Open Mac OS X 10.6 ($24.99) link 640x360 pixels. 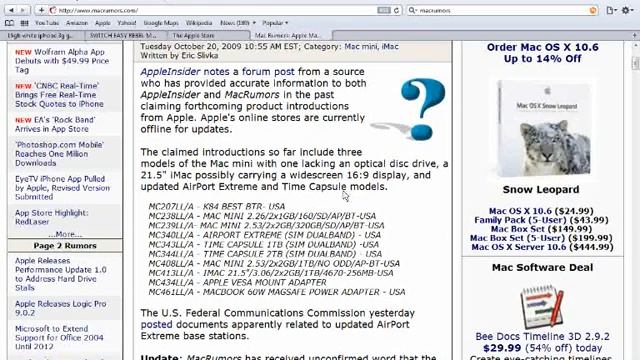[x=541, y=211]
